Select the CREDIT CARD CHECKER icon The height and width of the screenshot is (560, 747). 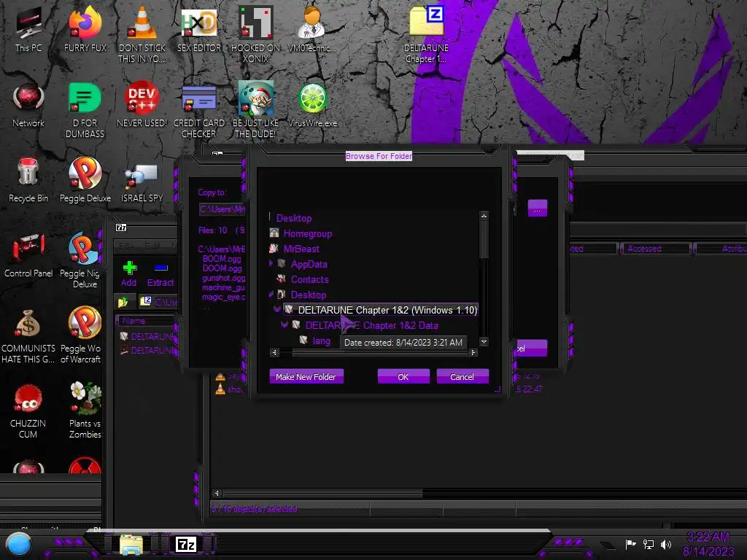click(199, 110)
